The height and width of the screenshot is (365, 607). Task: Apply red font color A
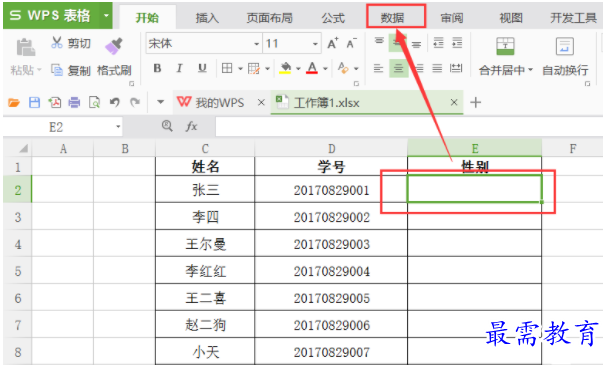pos(312,68)
